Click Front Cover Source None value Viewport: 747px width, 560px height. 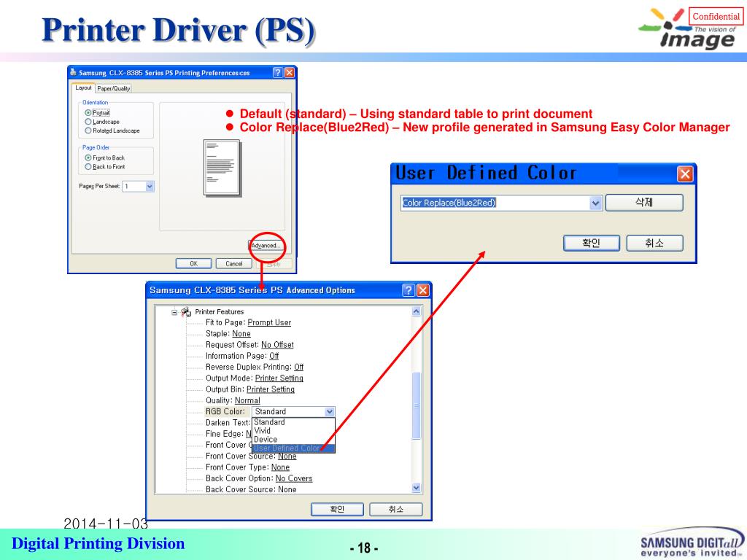(x=287, y=456)
